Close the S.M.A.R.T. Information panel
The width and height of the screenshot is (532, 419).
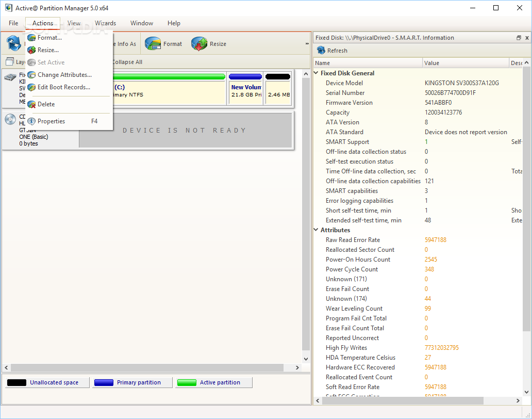tap(527, 38)
